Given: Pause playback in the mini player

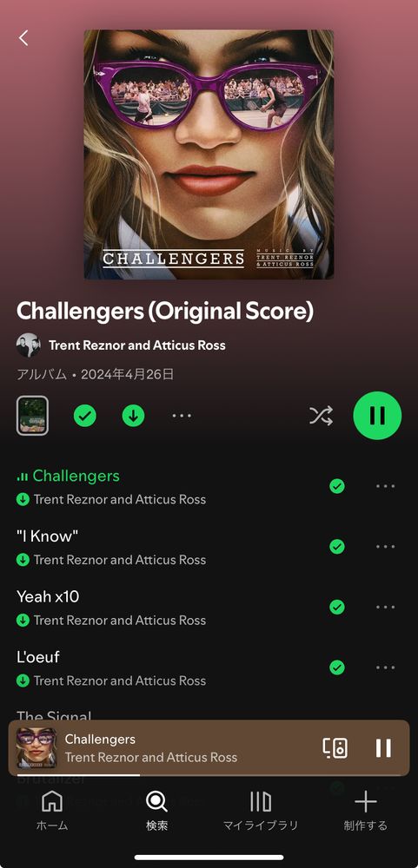Looking at the screenshot, I should click(383, 748).
